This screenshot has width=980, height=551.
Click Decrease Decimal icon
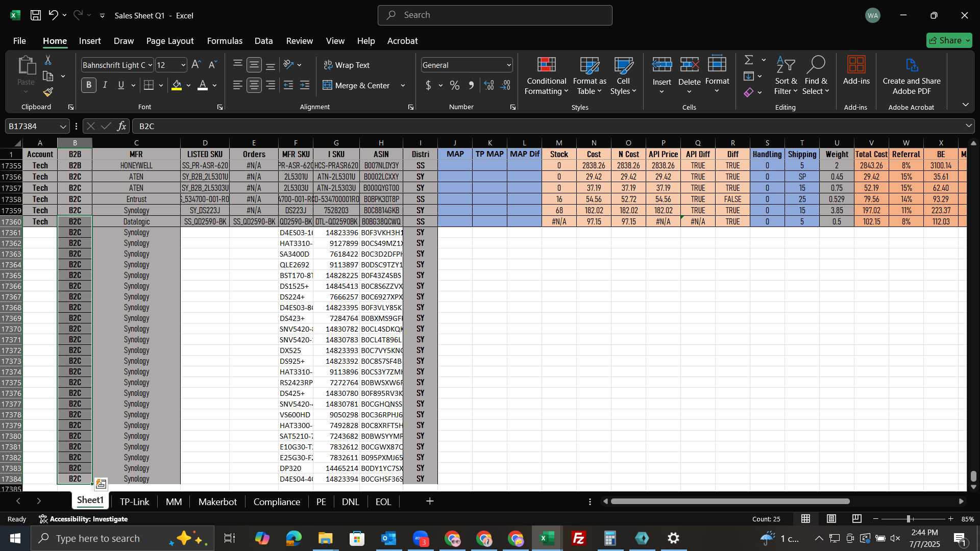click(506, 85)
